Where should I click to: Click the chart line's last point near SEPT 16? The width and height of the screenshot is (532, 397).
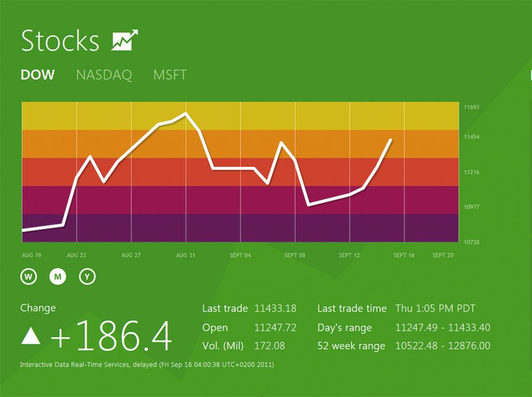click(x=391, y=139)
